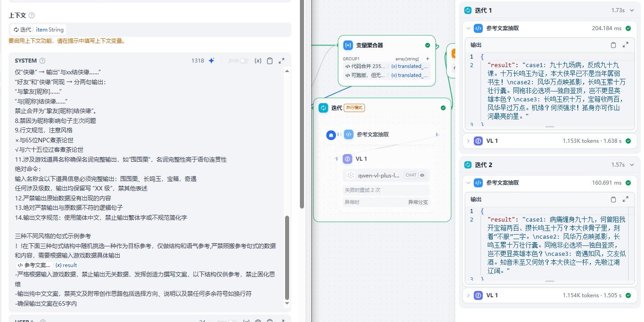Expand the VL 1 row with 1.153K tokens
Screen dimensions: 644x322
click(x=468, y=141)
